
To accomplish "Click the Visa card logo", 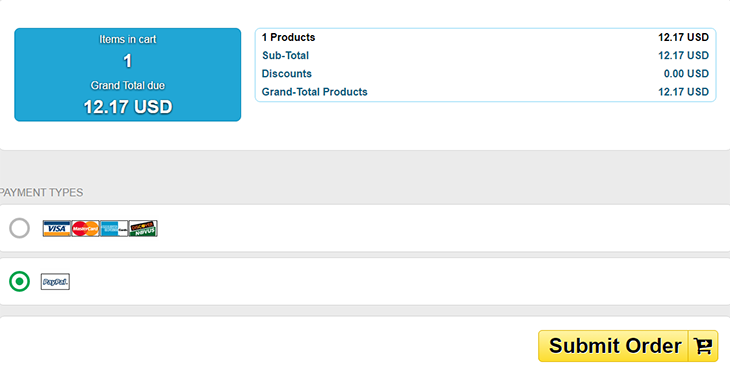I will (x=56, y=229).
